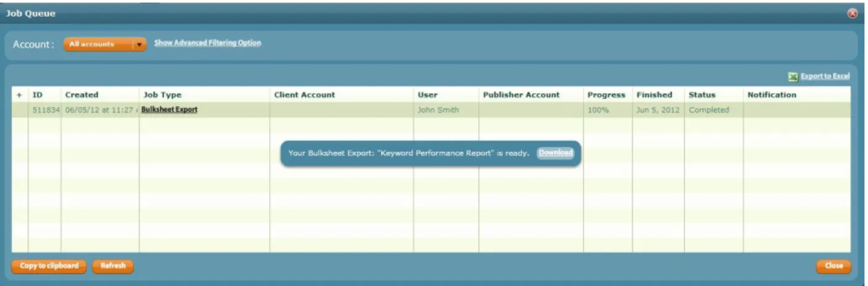
Task: Click the Refresh button
Action: coord(113,266)
